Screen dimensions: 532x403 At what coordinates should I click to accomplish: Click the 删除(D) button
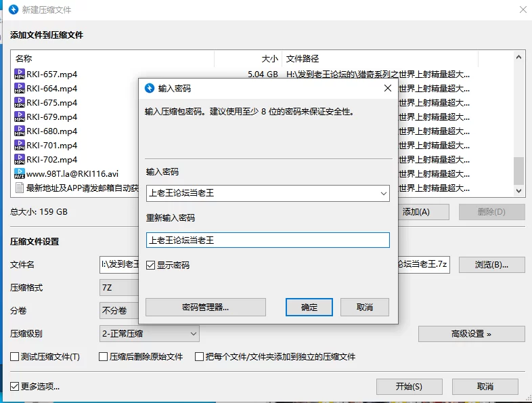tap(491, 212)
